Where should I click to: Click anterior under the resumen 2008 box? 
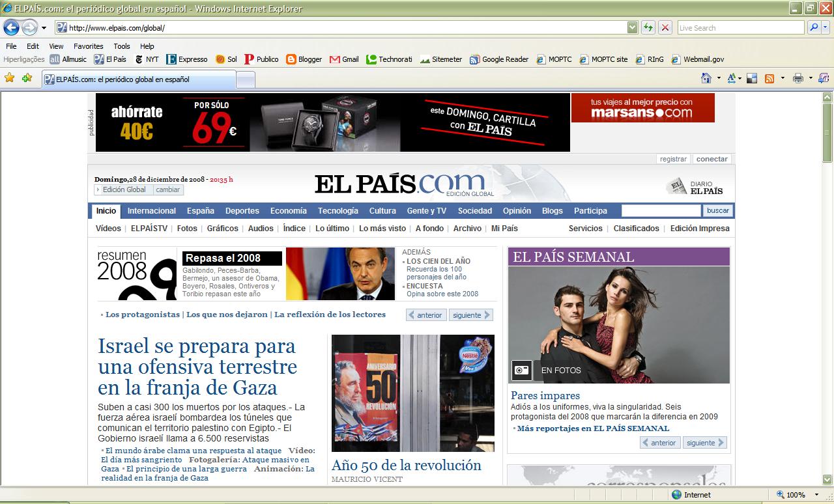click(425, 315)
